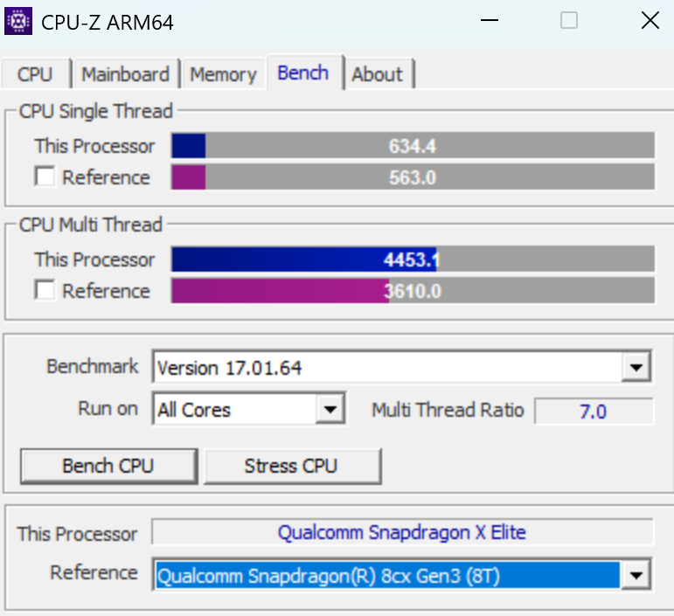Open the Mainboard tab
The image size is (674, 616).
[x=125, y=75]
